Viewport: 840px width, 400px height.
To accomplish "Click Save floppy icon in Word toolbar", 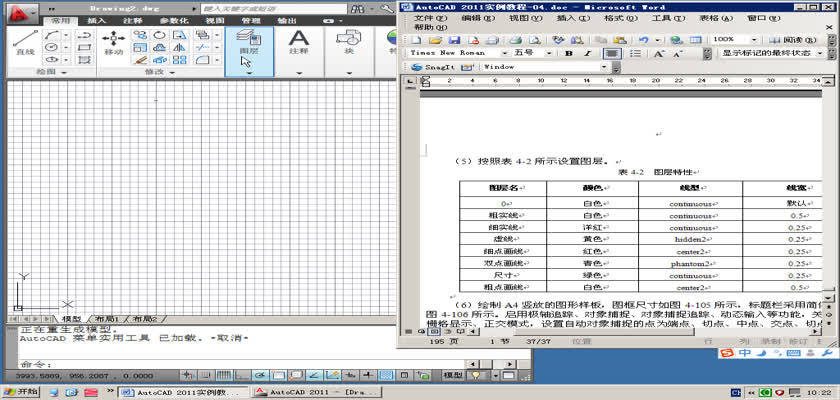I will click(454, 40).
